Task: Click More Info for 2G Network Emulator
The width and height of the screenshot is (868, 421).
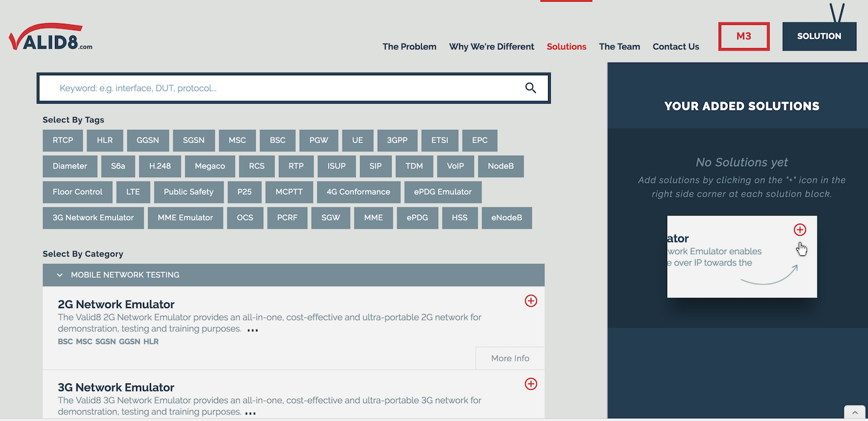Action: coord(510,358)
